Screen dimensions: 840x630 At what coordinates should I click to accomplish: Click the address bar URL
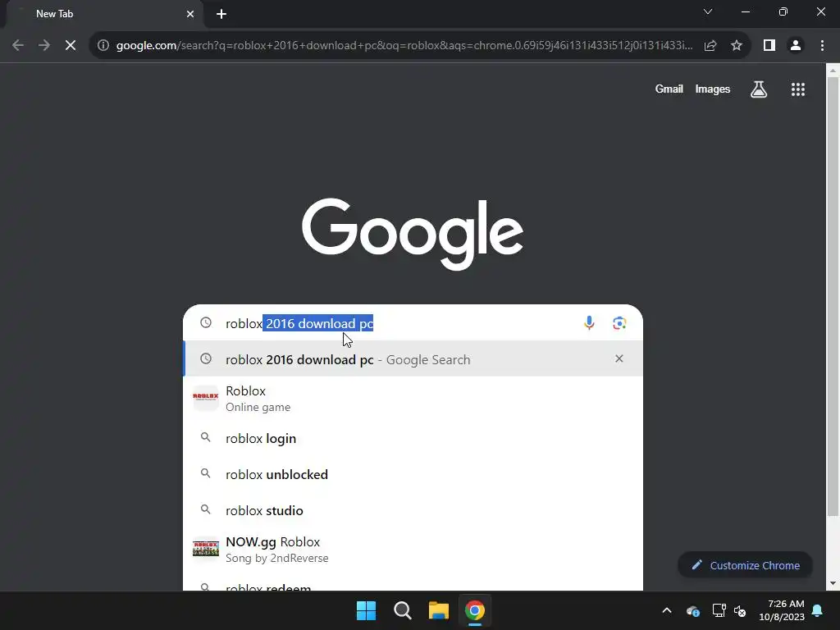404,46
